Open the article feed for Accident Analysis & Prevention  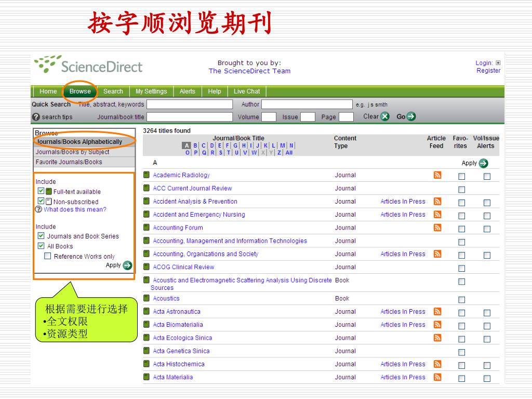pyautogui.click(x=437, y=202)
